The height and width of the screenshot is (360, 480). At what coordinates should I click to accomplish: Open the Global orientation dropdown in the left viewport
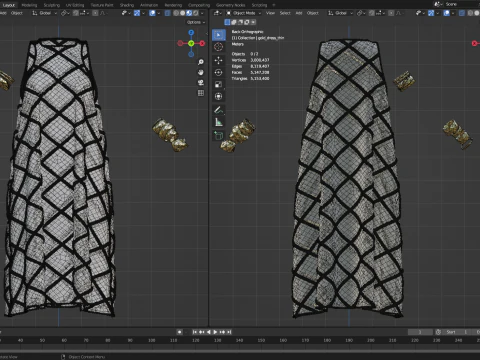click(45, 13)
